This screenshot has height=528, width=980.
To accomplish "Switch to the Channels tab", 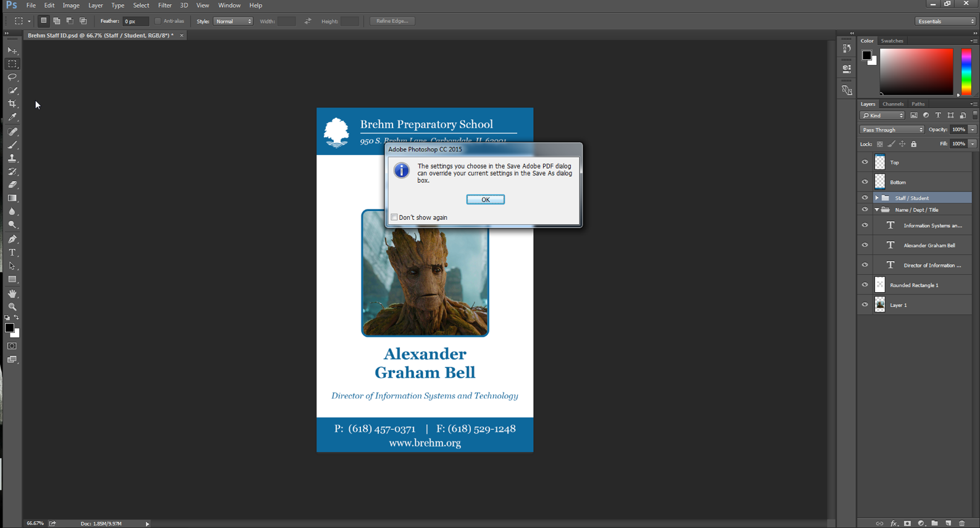I will click(x=892, y=104).
